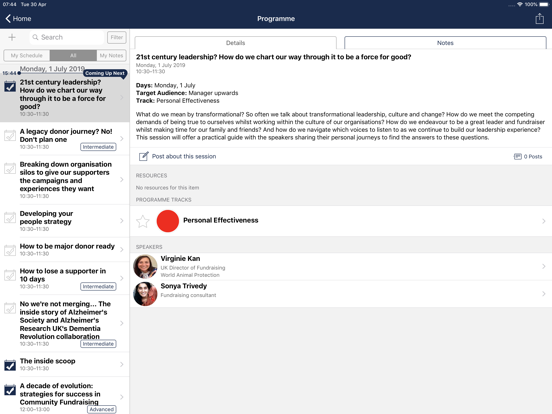Open Virginie Kan's profile photo
This screenshot has height=414, width=552.
coord(145,266)
